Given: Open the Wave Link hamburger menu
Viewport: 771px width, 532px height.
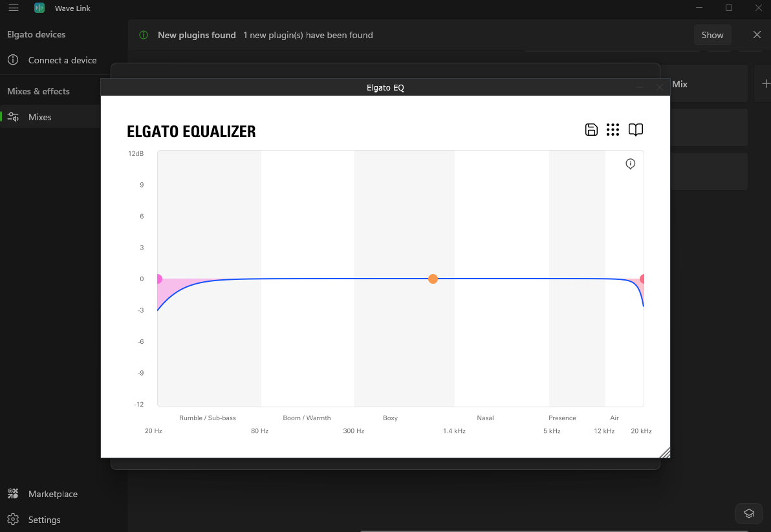Looking at the screenshot, I should click(x=14, y=8).
